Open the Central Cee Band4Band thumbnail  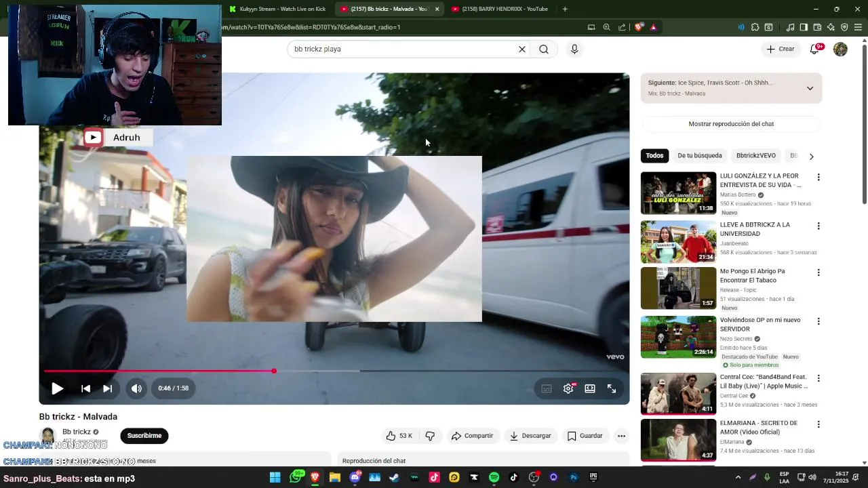678,394
